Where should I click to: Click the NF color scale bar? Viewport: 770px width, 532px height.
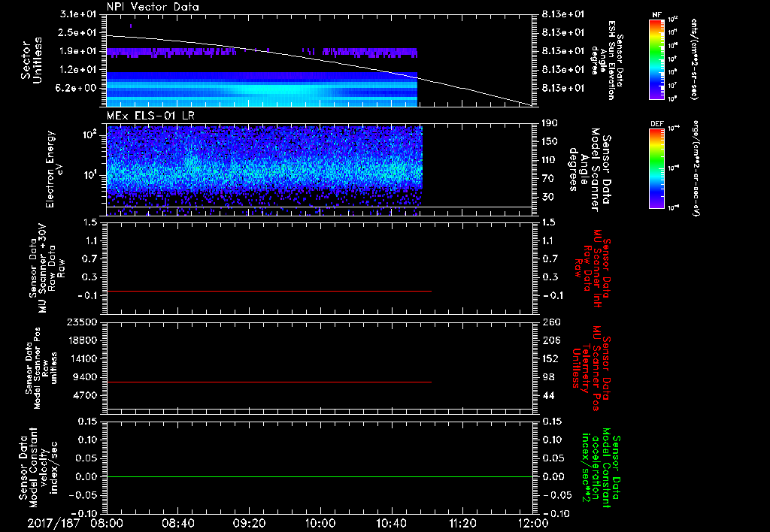coord(657,59)
